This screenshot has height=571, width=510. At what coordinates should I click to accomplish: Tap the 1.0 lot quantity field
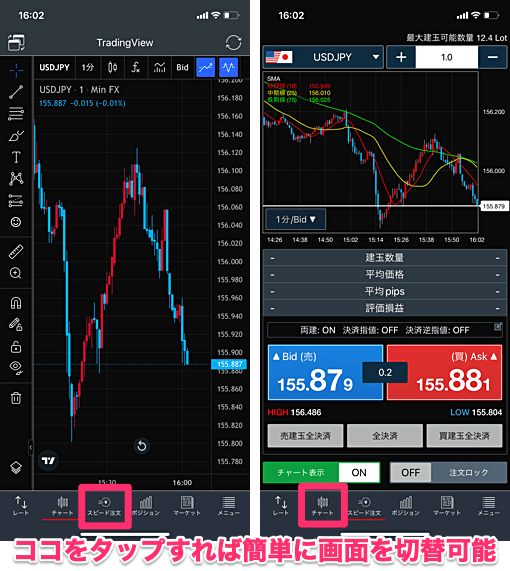pos(447,57)
